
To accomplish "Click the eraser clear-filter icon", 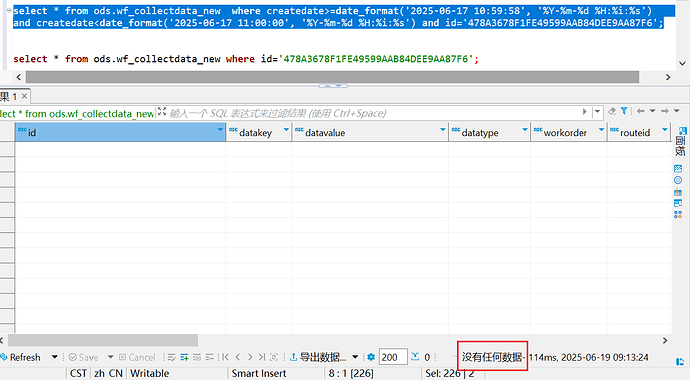I will tap(612, 111).
